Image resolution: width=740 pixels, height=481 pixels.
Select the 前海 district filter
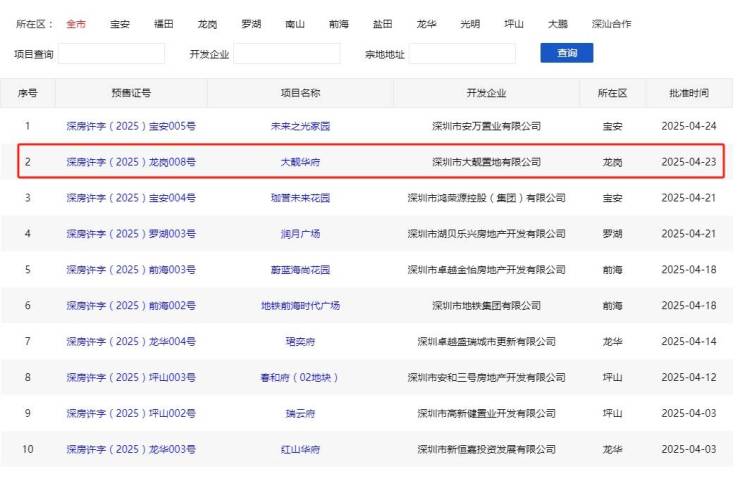pyautogui.click(x=339, y=23)
